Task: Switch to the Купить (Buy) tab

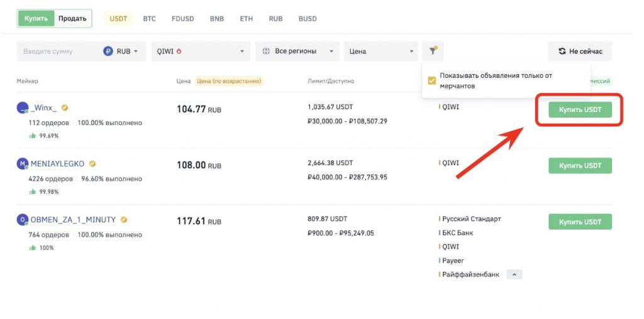Action: (x=36, y=18)
